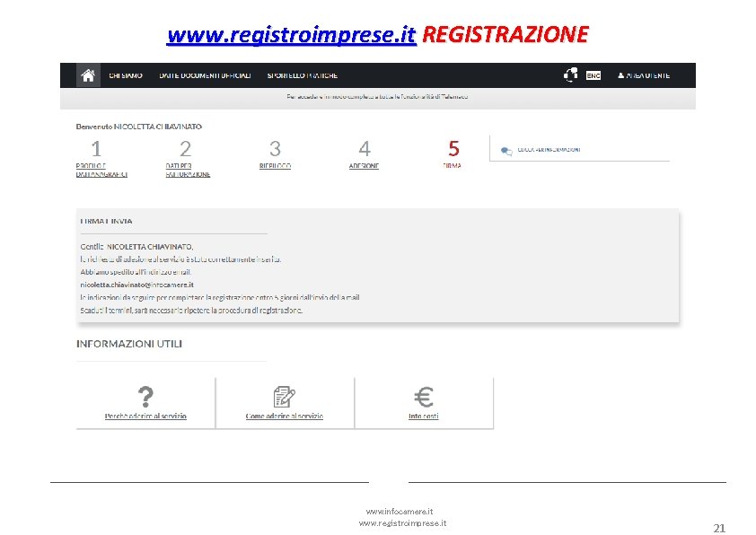
Task: Go to step 3 Riepilogo
Action: pyautogui.click(x=275, y=154)
